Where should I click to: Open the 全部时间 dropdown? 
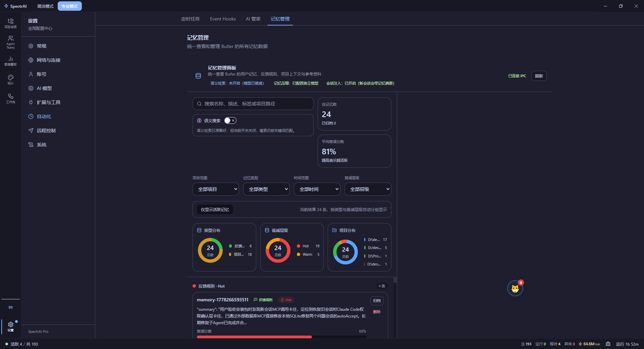coord(317,189)
